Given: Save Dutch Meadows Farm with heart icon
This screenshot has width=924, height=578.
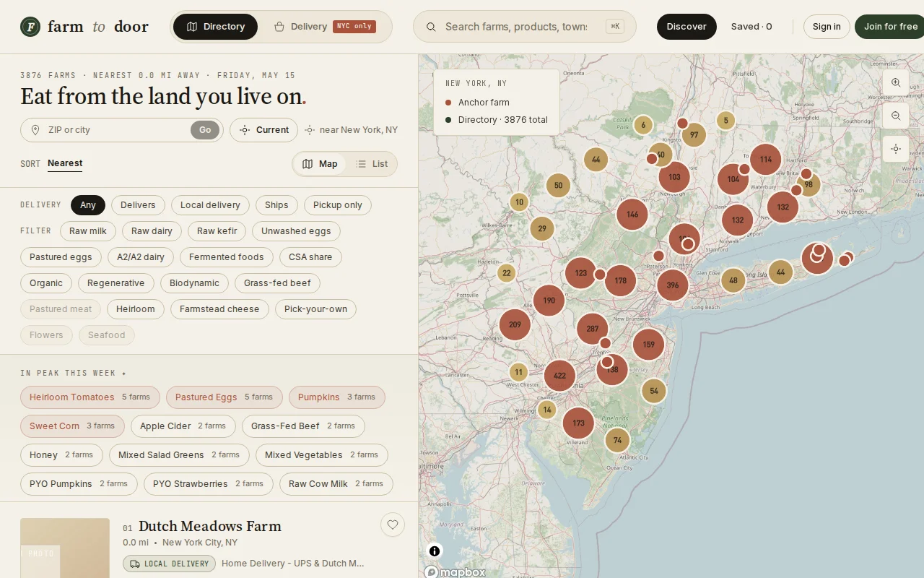Looking at the screenshot, I should tap(393, 525).
